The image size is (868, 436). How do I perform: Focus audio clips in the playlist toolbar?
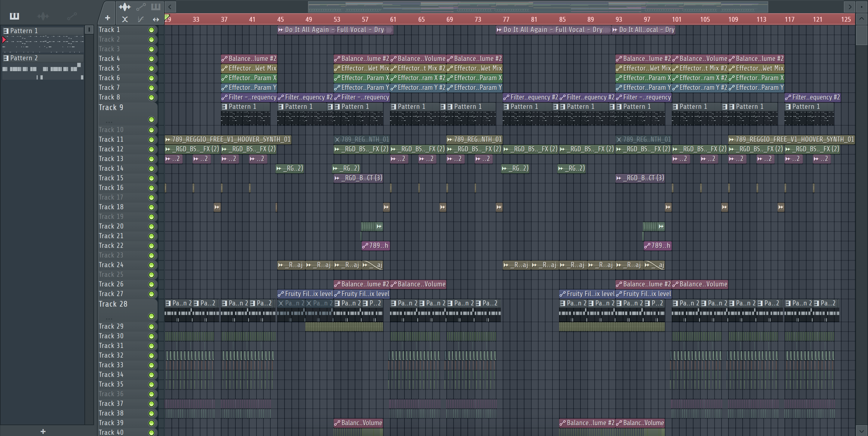tap(125, 6)
